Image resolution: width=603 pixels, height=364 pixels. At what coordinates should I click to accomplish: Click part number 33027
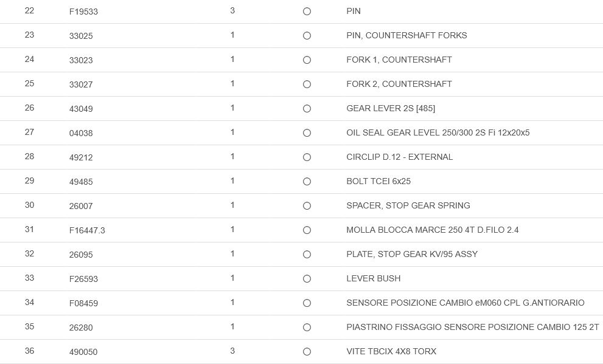click(x=81, y=84)
